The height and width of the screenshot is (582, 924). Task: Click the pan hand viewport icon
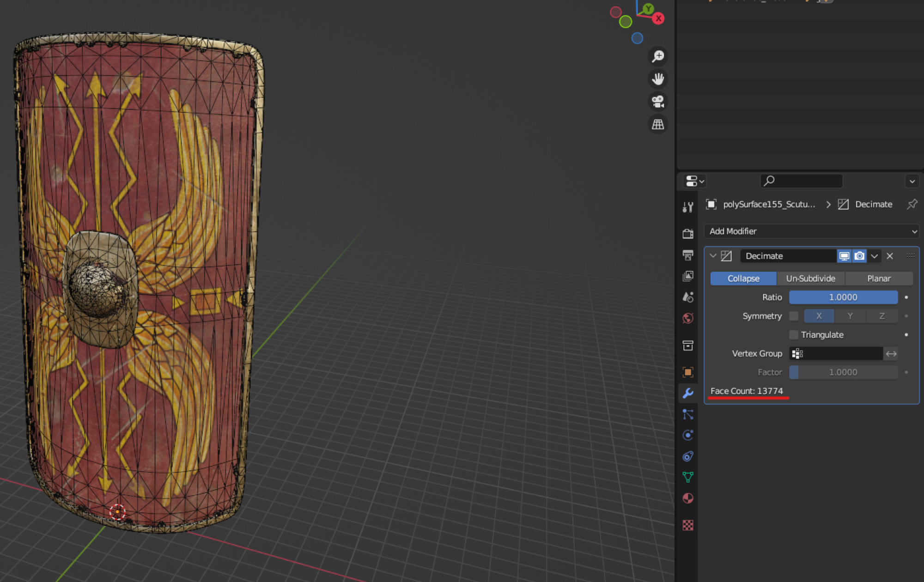coord(658,79)
